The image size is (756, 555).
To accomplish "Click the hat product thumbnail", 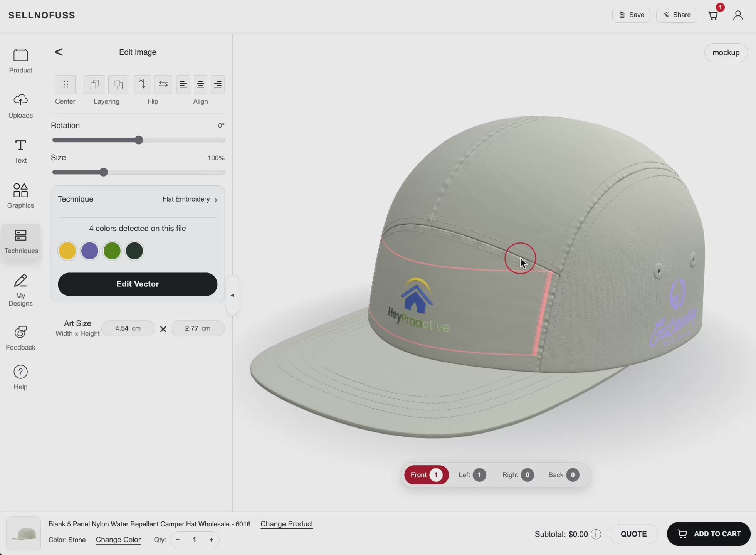I will pyautogui.click(x=24, y=534).
